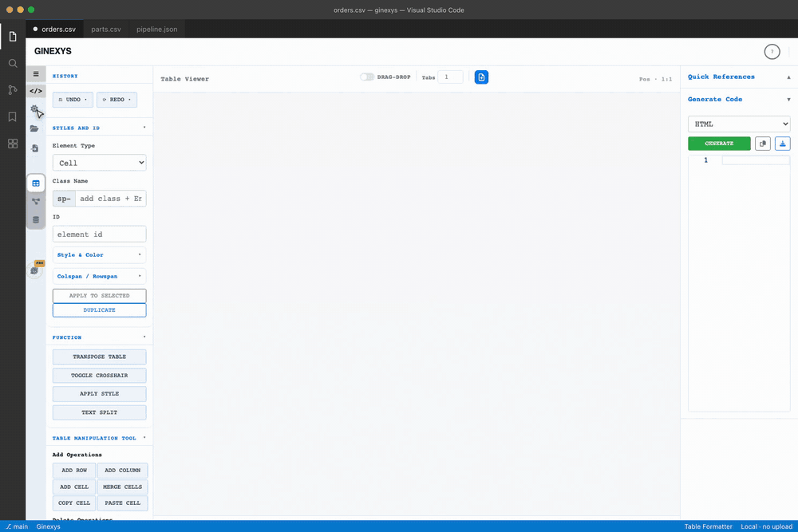Click the generated code editor line 1
This screenshot has height=532, width=798.
[756, 160]
